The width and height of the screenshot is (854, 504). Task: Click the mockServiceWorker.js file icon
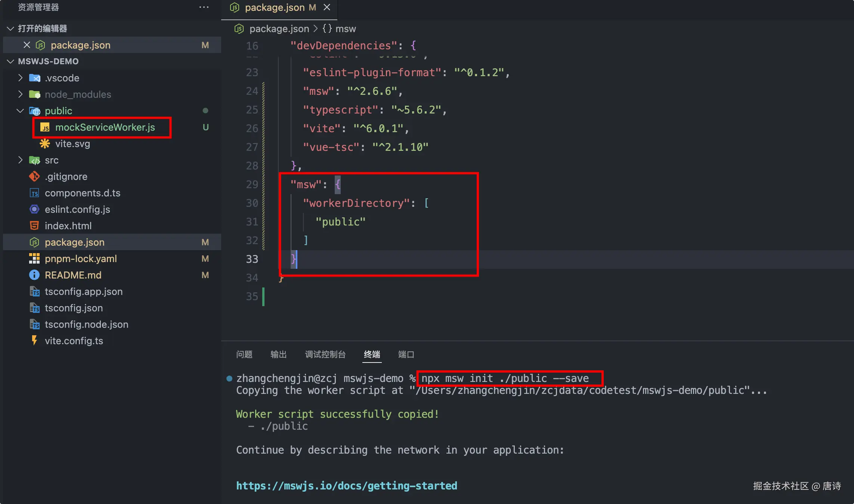point(45,128)
